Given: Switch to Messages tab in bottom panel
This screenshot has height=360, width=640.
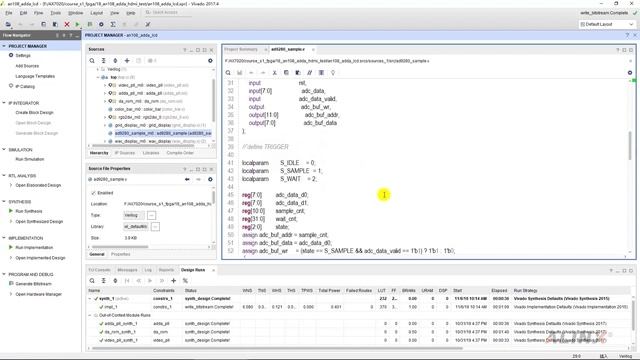Looking at the screenshot, I should tap(127, 270).
